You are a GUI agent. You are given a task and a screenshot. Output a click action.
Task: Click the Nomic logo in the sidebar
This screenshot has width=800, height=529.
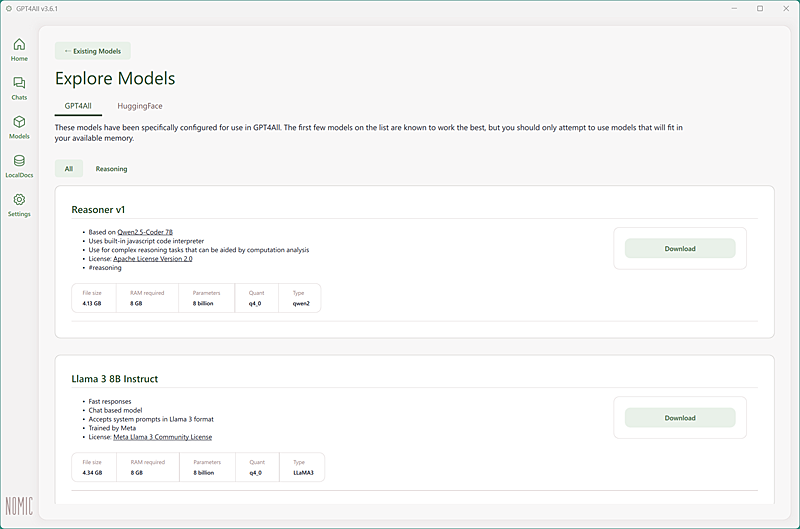pyautogui.click(x=19, y=505)
